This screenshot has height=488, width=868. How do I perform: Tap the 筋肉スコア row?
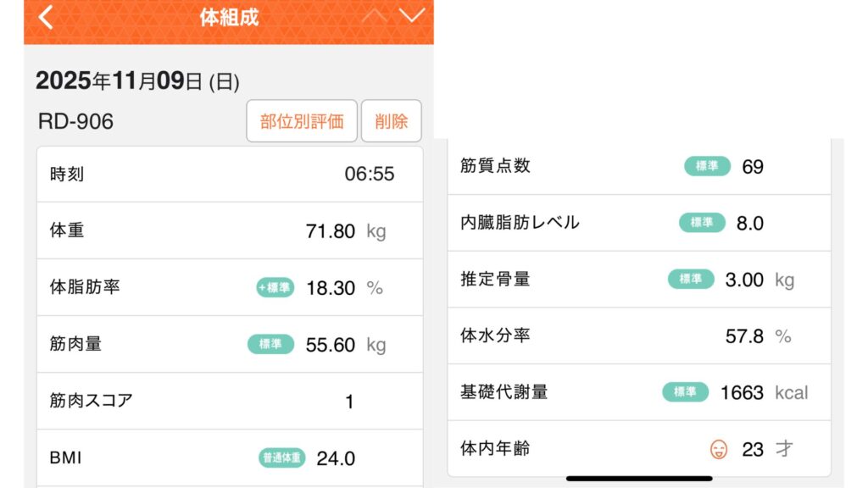229,401
